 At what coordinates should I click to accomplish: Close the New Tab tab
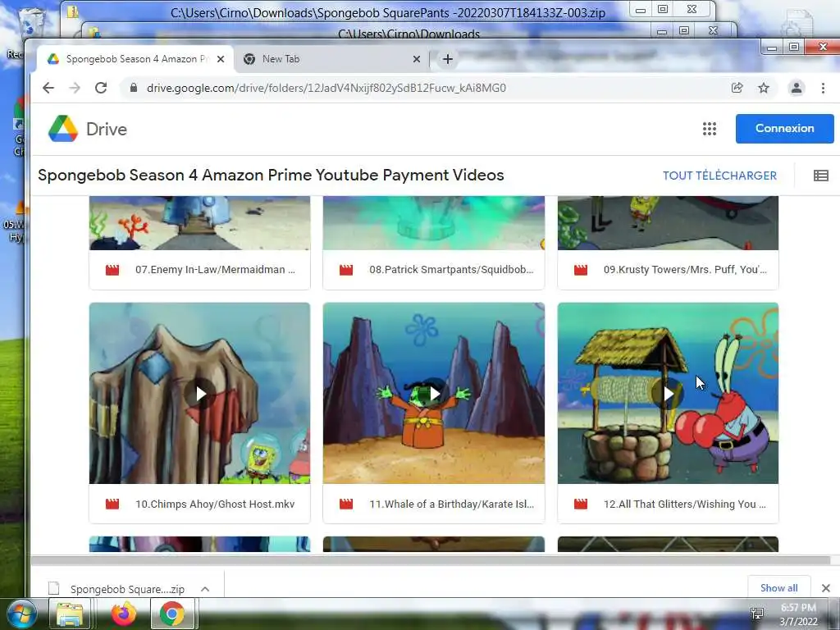(x=416, y=59)
